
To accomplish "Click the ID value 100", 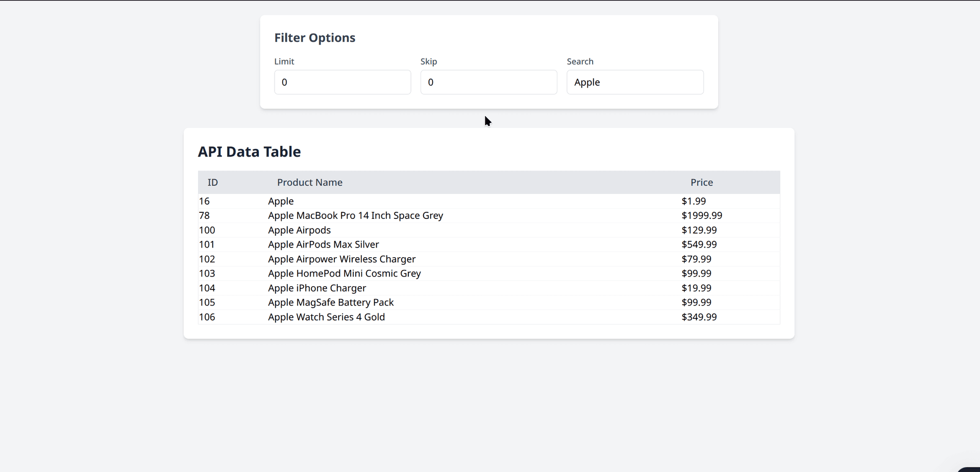I will click(x=207, y=230).
